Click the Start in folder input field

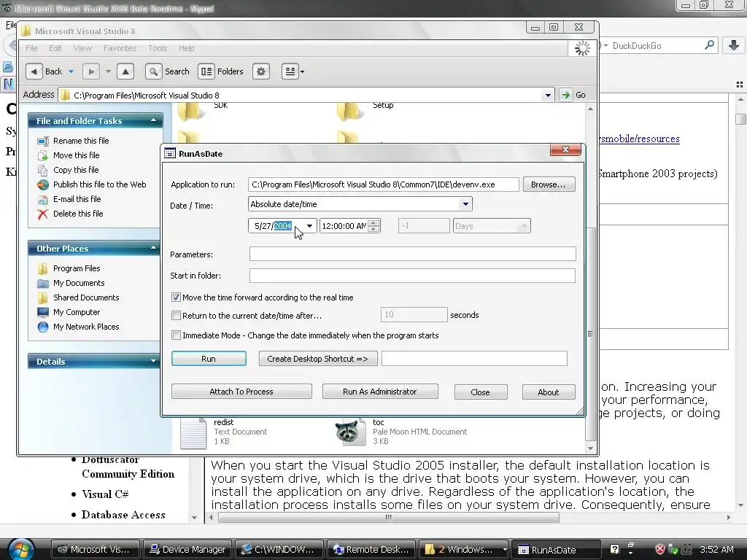coord(413,275)
